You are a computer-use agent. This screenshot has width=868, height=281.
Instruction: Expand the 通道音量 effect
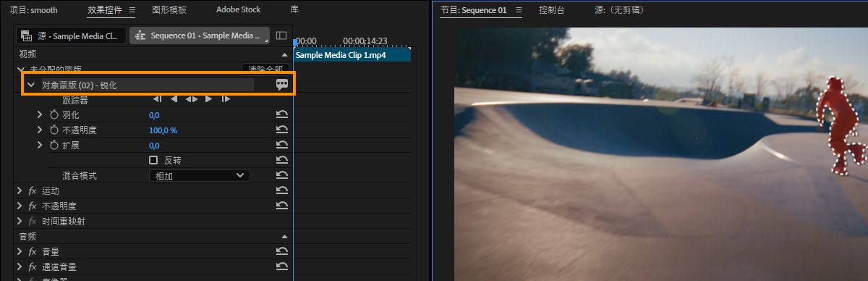[x=20, y=267]
